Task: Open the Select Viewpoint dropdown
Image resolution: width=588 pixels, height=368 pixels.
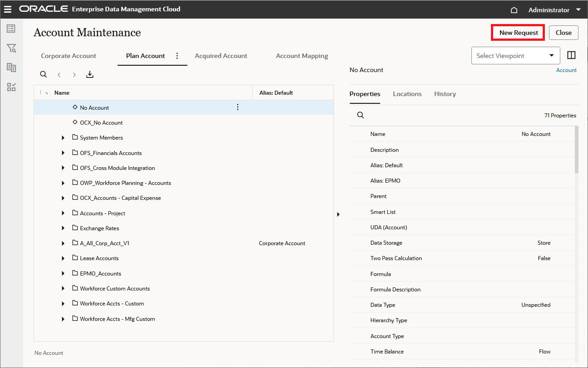Action: click(x=516, y=56)
